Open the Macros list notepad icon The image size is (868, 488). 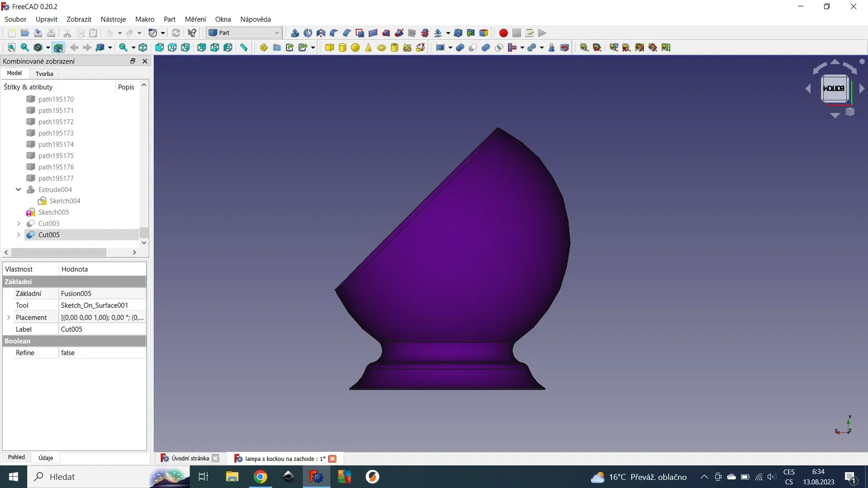pos(529,33)
